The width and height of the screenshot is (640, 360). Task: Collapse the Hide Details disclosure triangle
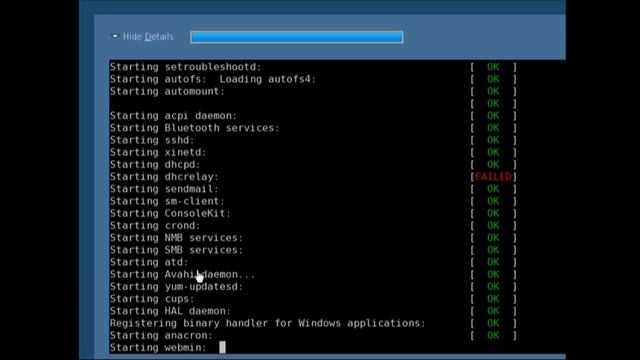point(115,36)
